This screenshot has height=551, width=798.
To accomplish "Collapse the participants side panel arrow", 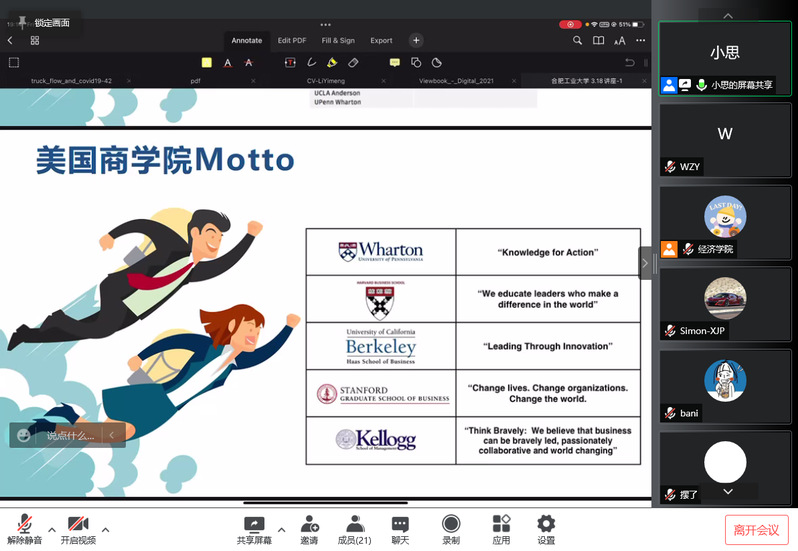I will (645, 263).
